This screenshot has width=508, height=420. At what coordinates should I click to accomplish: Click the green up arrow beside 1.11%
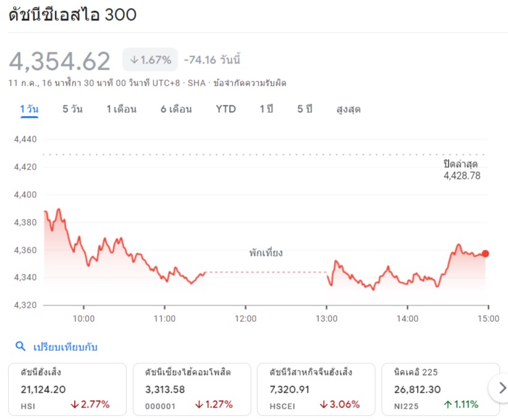click(x=448, y=405)
